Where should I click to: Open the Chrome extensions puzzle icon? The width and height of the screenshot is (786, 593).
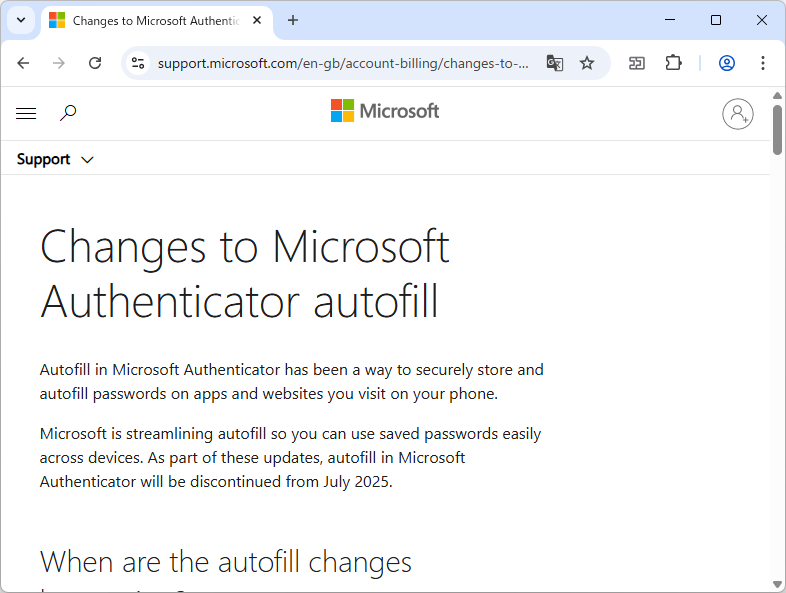pyautogui.click(x=673, y=63)
